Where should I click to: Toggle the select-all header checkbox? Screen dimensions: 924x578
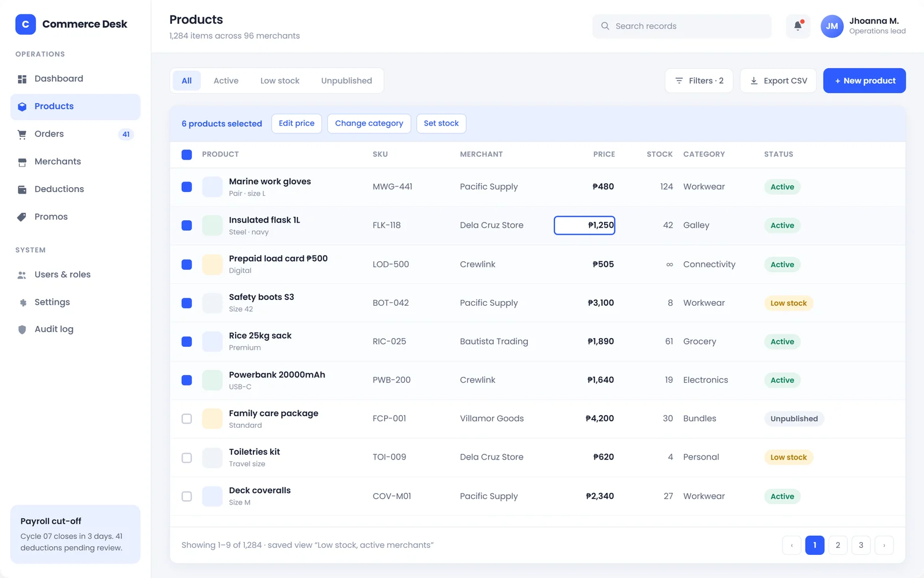pyautogui.click(x=187, y=154)
